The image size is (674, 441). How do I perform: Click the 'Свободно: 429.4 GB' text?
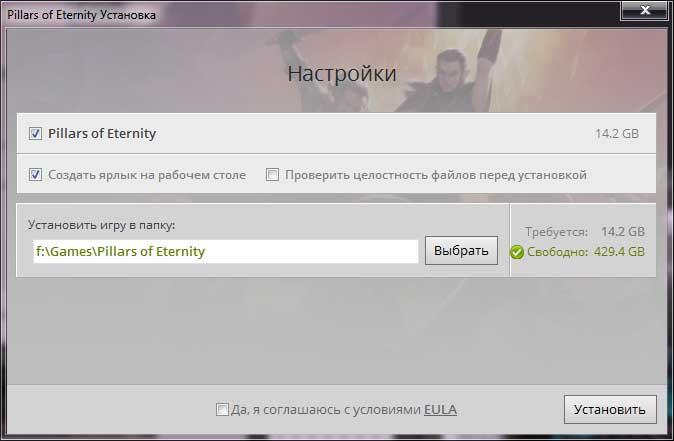point(586,252)
